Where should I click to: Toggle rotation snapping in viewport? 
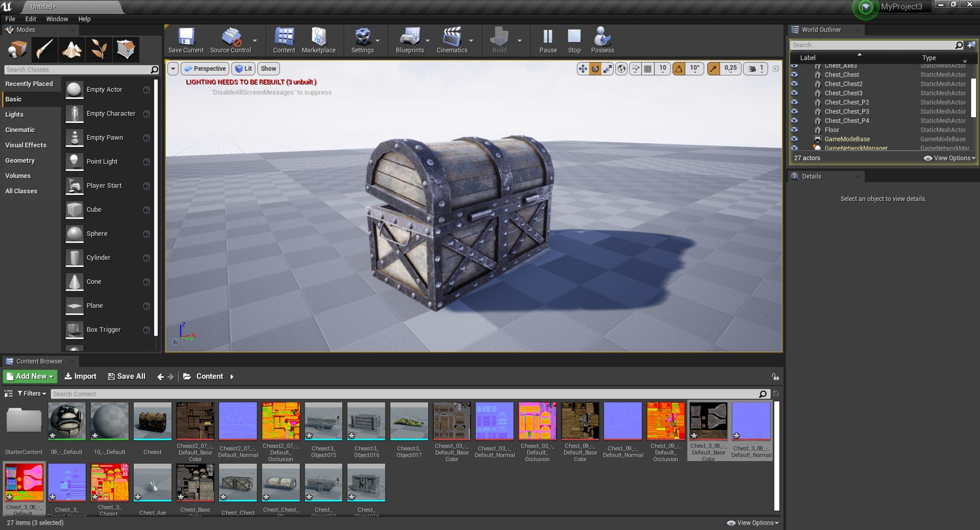pos(679,69)
